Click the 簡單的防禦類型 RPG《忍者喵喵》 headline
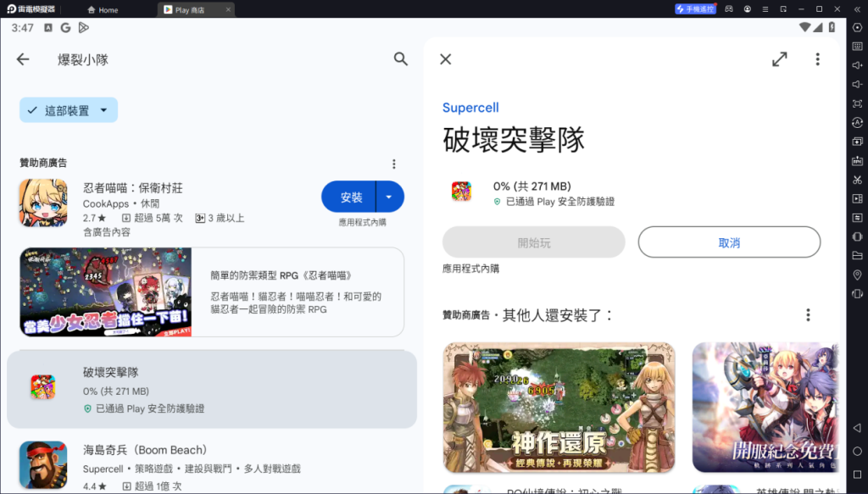868x494 pixels. pos(281,275)
